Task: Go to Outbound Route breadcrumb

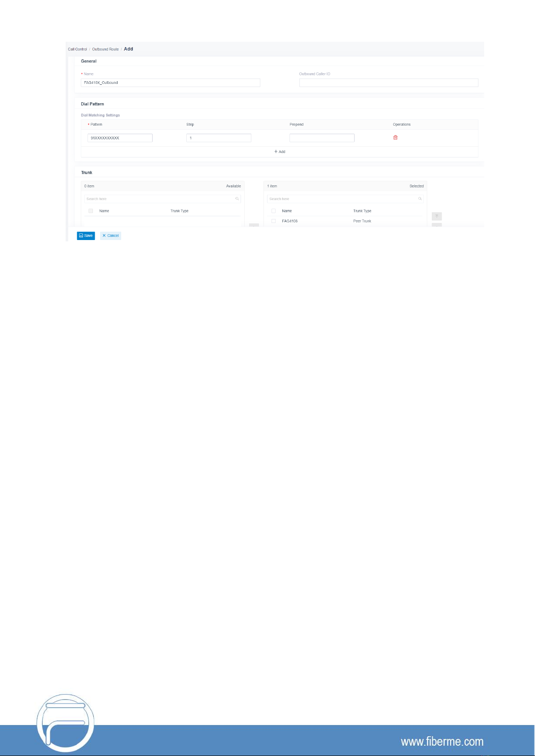Action: click(105, 49)
